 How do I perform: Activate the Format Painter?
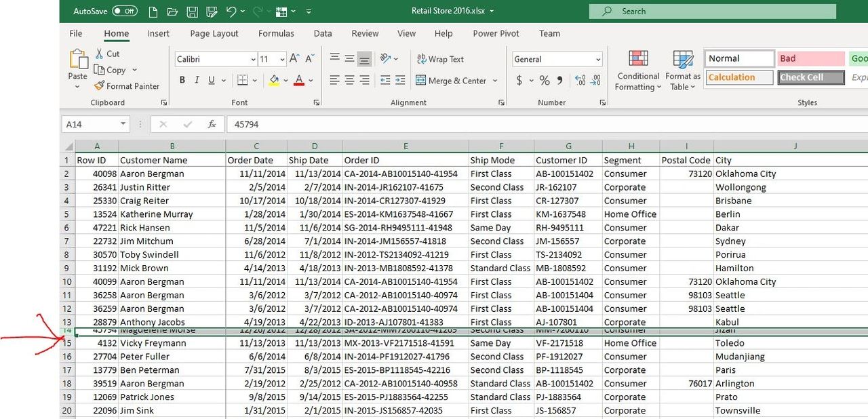coord(127,85)
